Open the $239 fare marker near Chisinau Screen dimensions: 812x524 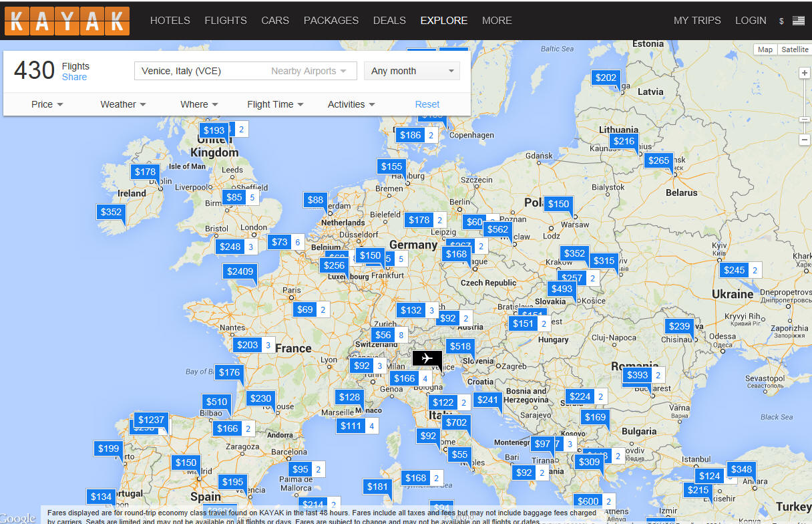click(679, 326)
